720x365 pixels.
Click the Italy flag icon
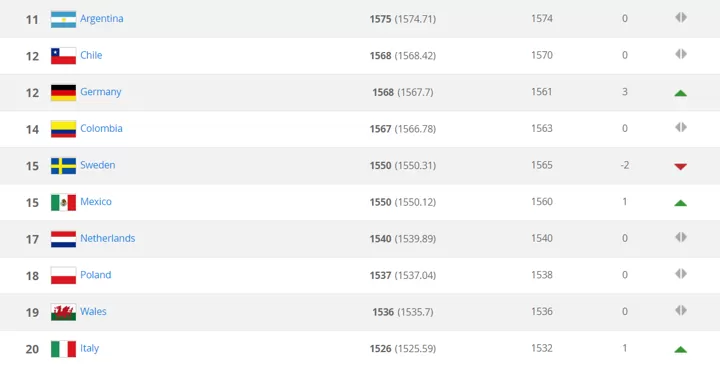(x=63, y=349)
